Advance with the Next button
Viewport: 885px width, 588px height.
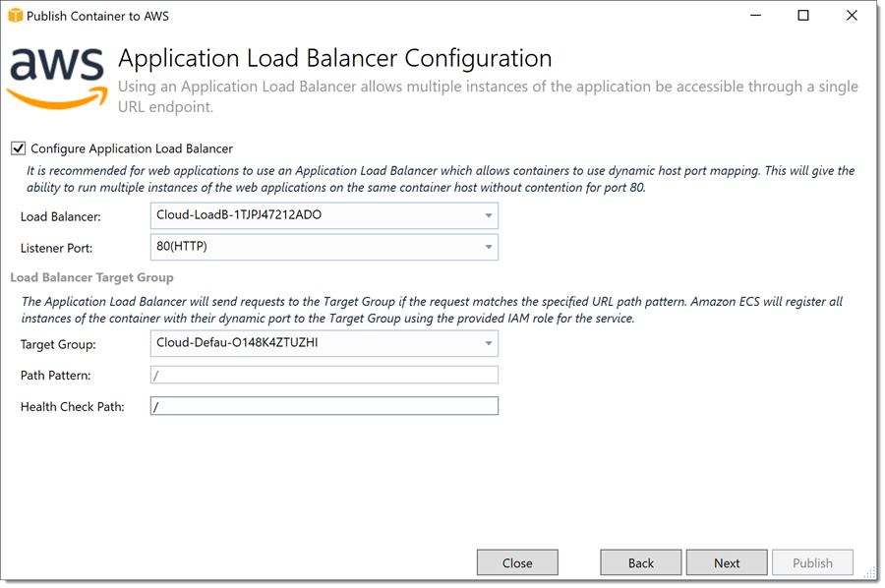727,562
